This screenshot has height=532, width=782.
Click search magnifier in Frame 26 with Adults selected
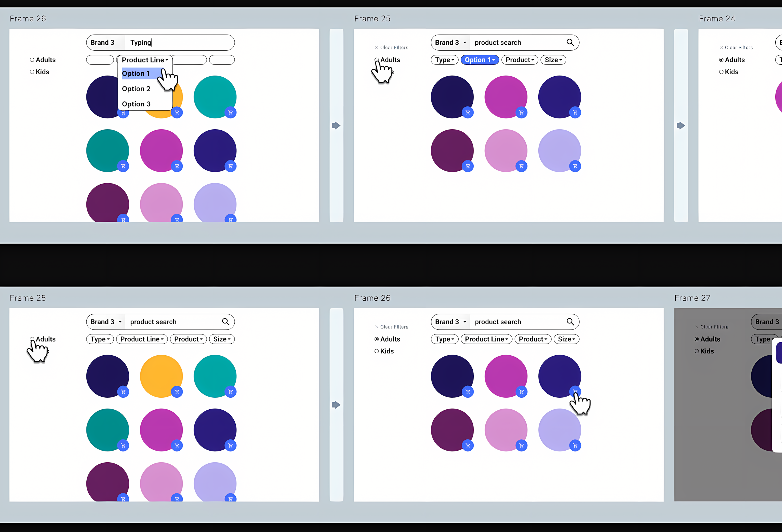point(570,322)
